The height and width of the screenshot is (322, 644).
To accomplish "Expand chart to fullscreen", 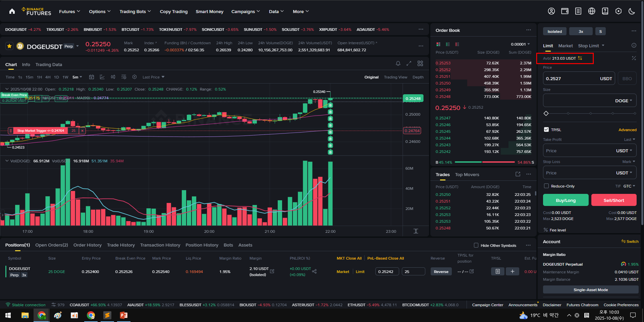I will tap(409, 63).
